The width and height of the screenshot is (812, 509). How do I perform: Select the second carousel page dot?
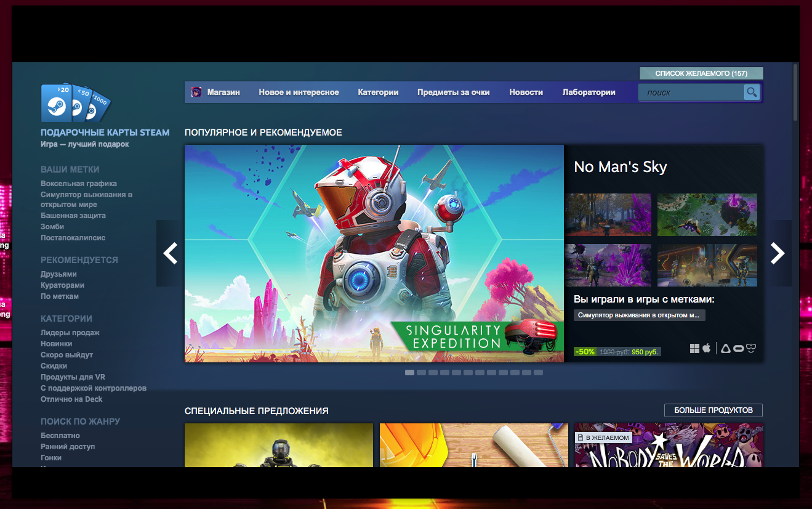421,372
